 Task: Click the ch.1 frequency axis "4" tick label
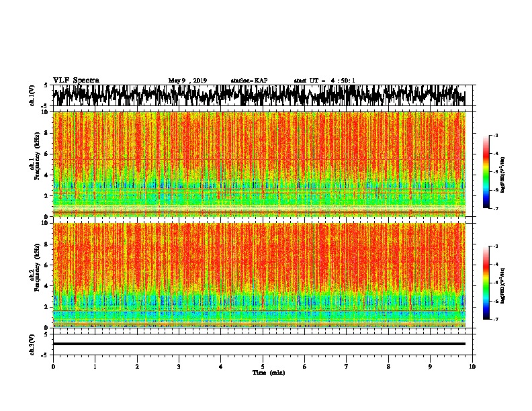47,175
